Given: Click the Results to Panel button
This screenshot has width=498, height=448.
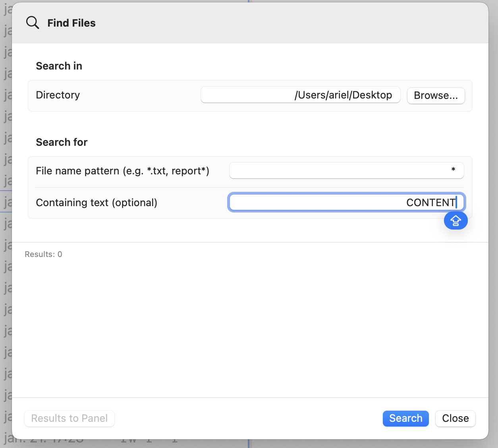Looking at the screenshot, I should 69,418.
